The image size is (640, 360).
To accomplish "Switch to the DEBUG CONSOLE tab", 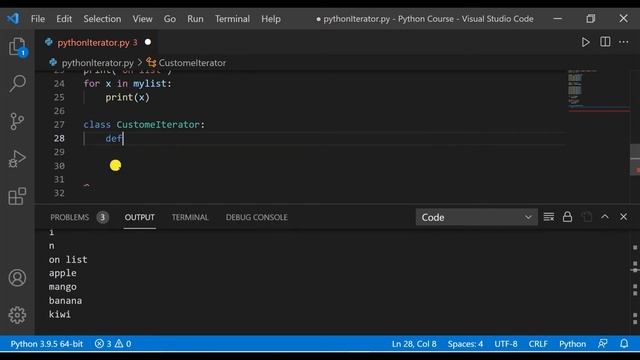I will (x=256, y=217).
